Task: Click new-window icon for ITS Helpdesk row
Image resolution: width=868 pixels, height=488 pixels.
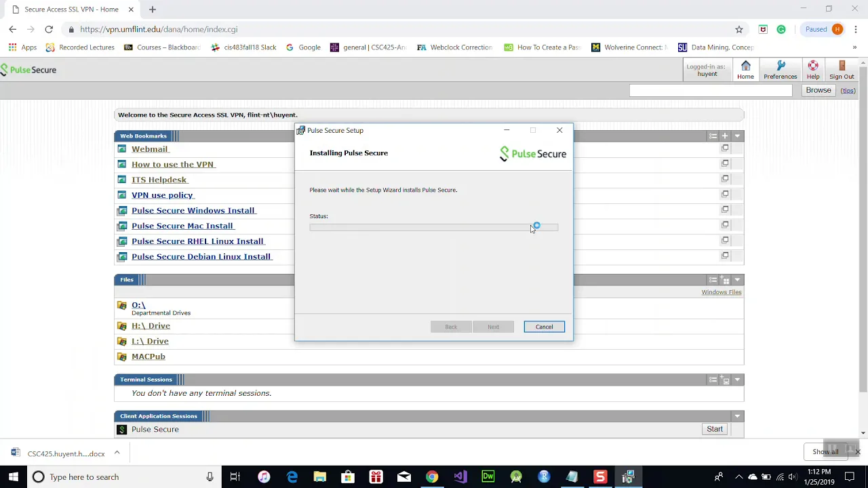Action: point(725,179)
